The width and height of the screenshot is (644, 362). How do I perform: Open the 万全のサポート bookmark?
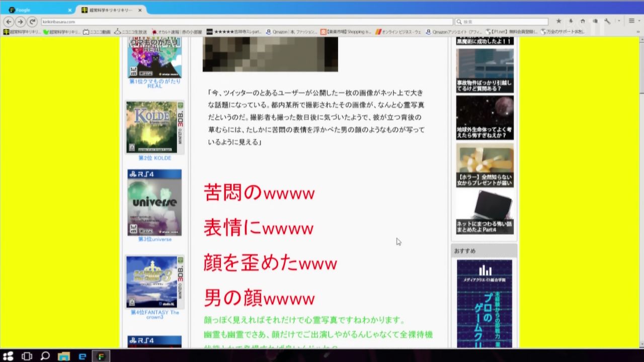[562, 32]
